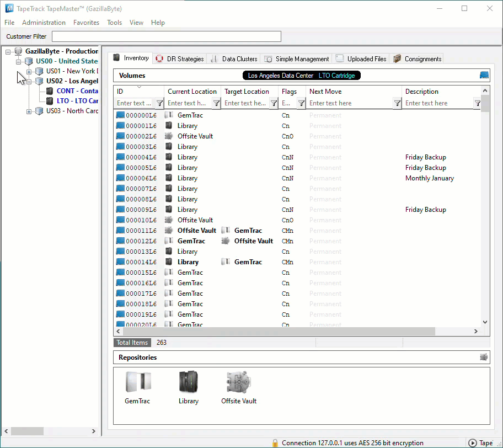Open the Administration menu
Viewport: 503px width, 448px height.
pos(44,23)
